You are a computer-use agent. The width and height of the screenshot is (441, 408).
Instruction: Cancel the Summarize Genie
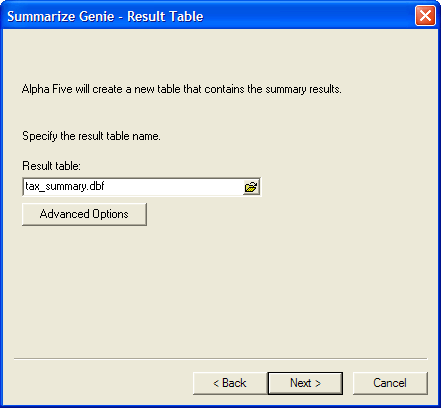pos(390,383)
